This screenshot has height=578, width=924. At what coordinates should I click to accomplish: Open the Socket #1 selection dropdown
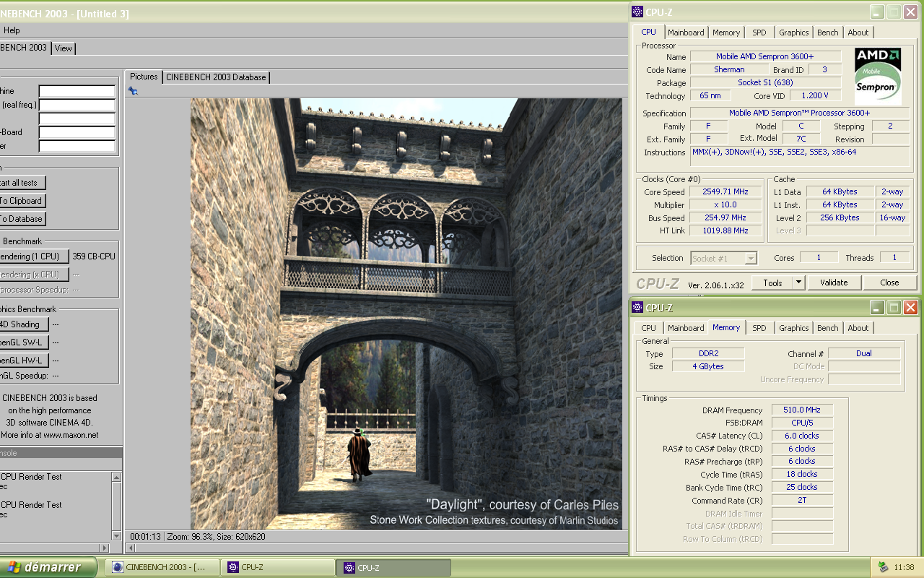(x=724, y=258)
